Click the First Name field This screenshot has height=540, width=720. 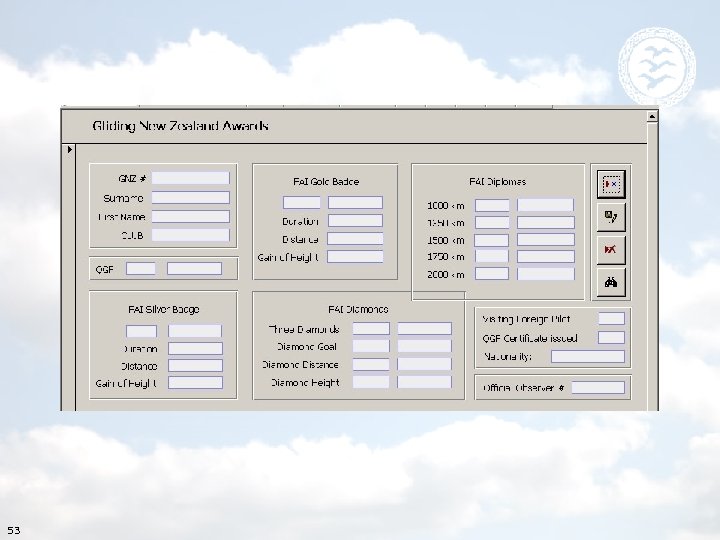pos(191,217)
